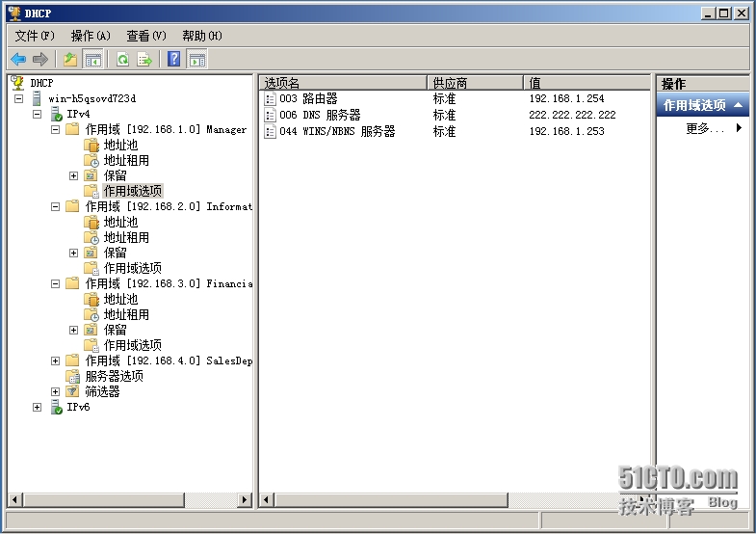
Task: Select 地址池 under 192.168.3.0 scope
Action: click(120, 299)
